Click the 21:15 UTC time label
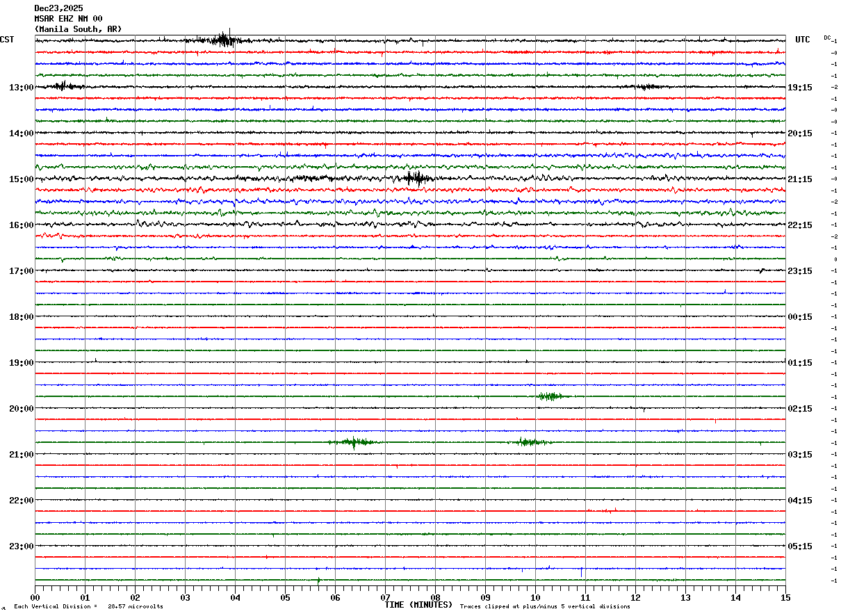841x616 pixels. coord(800,179)
